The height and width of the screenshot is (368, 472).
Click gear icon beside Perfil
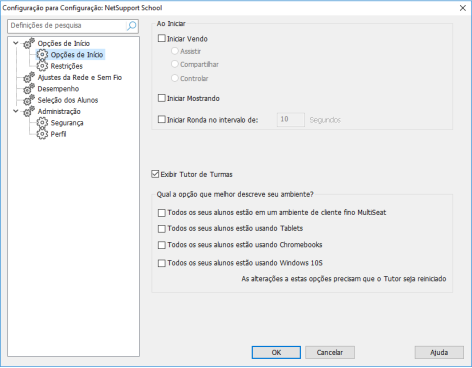tap(42, 134)
